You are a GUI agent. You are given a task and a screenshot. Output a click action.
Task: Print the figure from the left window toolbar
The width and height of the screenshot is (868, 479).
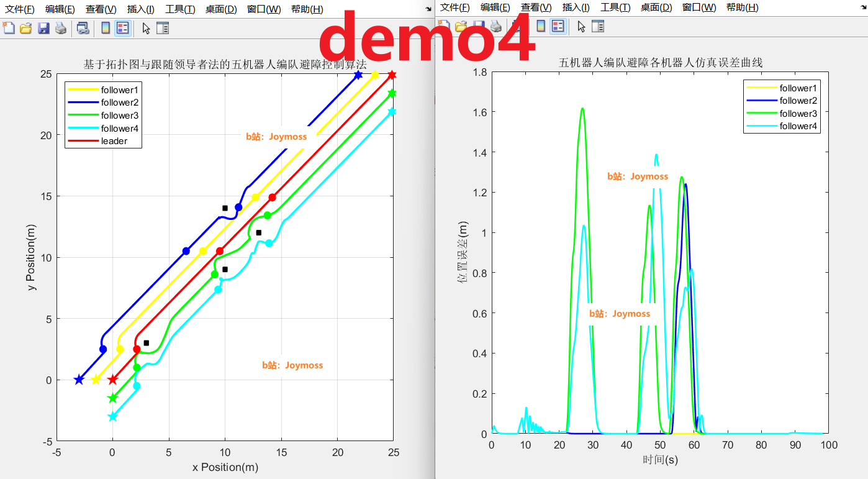tap(61, 28)
